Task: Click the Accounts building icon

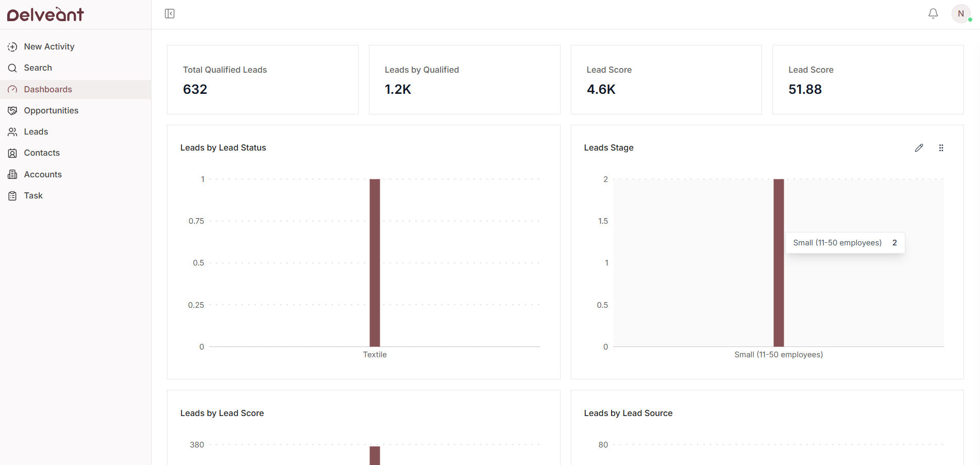Action: (12, 175)
